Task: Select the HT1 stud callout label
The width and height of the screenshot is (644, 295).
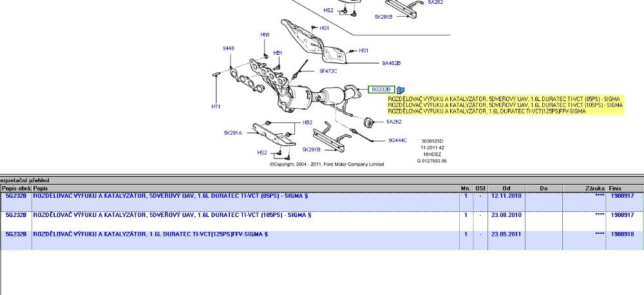Action: click(x=216, y=106)
